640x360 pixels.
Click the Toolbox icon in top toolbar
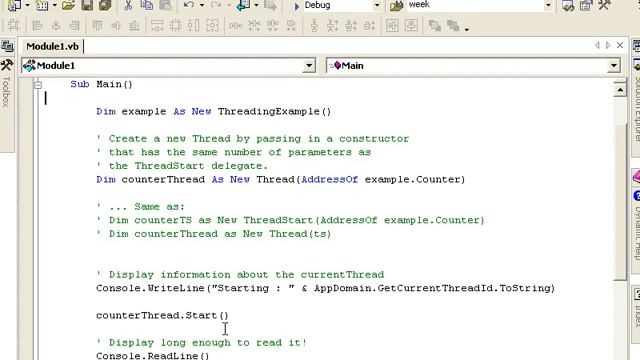tap(604, 5)
